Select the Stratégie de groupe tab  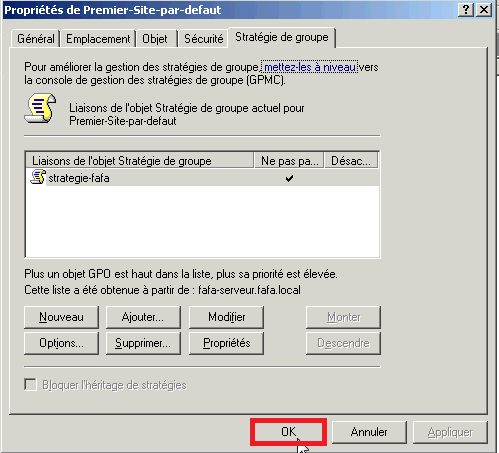point(282,37)
